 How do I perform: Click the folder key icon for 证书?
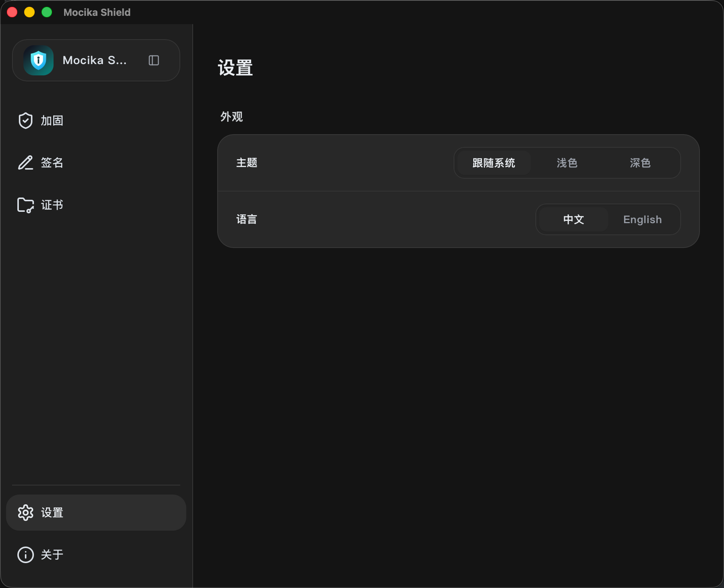tap(26, 205)
